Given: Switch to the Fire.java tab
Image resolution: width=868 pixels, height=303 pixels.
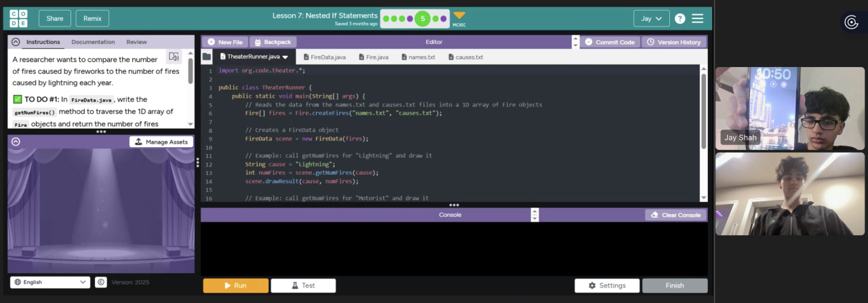Looking at the screenshot, I should (x=373, y=57).
